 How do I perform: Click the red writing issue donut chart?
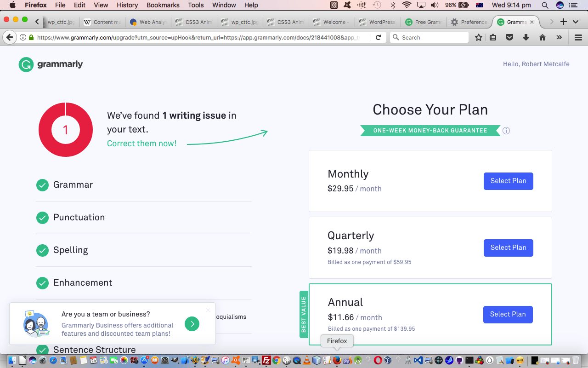(x=66, y=130)
